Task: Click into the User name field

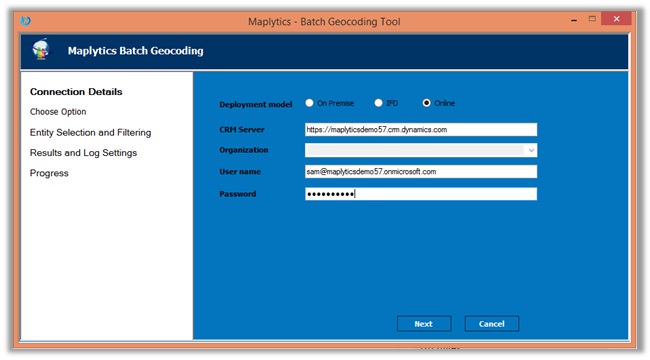Action: pyautogui.click(x=421, y=171)
